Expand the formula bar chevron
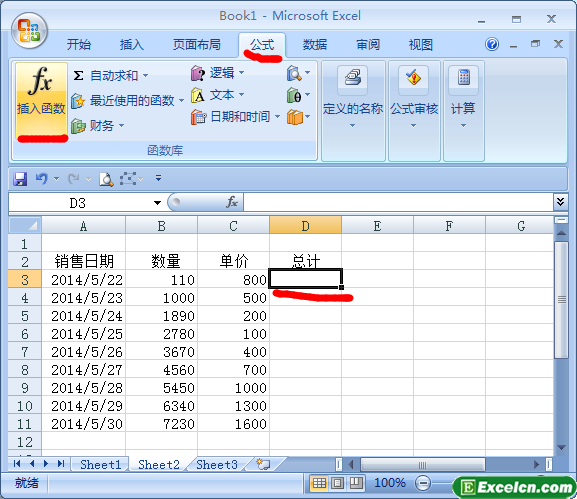Viewport: 577px width, 499px height. 560,202
